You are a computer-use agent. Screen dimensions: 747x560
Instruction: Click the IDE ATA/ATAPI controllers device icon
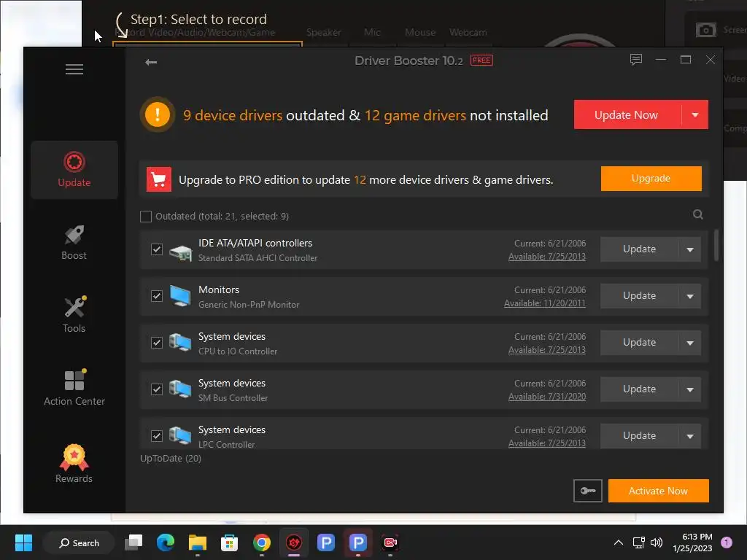(181, 252)
